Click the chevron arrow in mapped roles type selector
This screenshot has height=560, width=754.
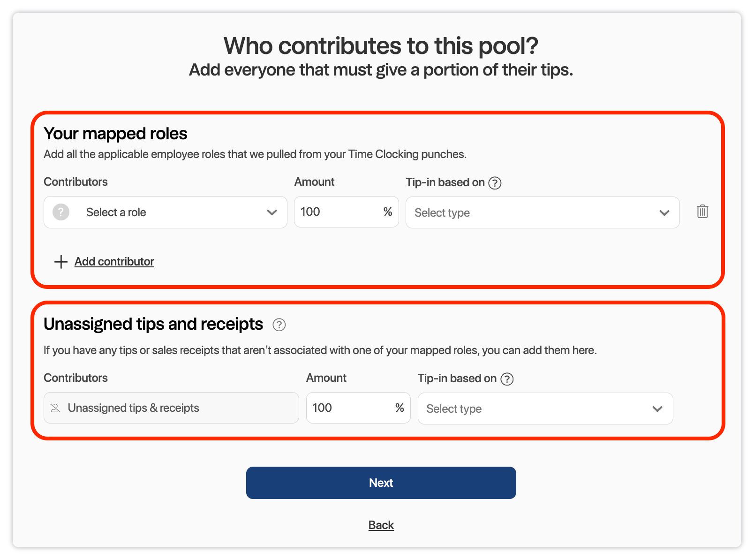(664, 213)
